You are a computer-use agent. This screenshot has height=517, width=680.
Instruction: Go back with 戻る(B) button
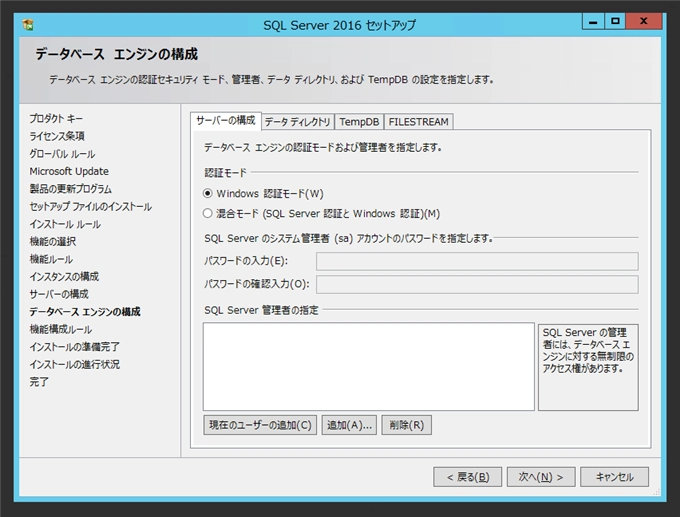pos(468,477)
